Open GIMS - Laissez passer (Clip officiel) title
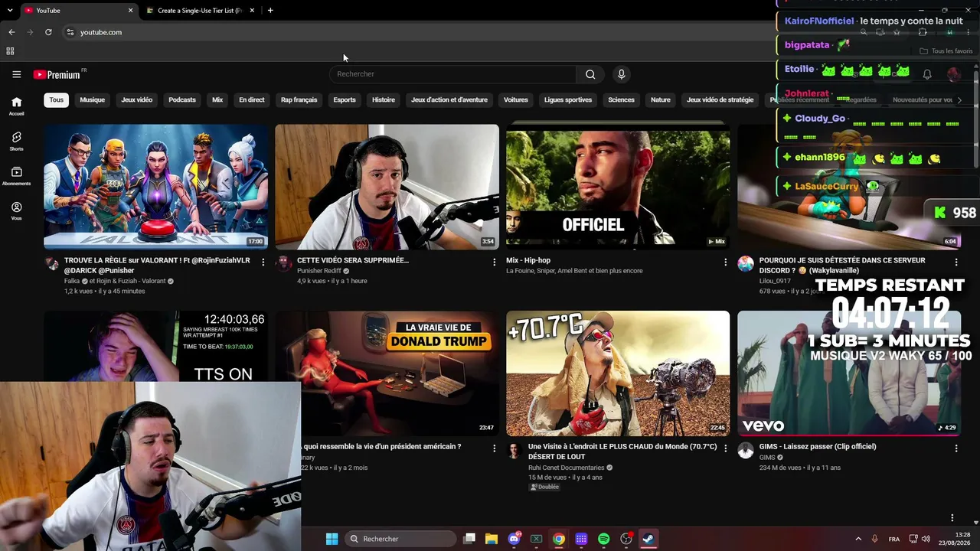980x551 pixels. (x=818, y=447)
